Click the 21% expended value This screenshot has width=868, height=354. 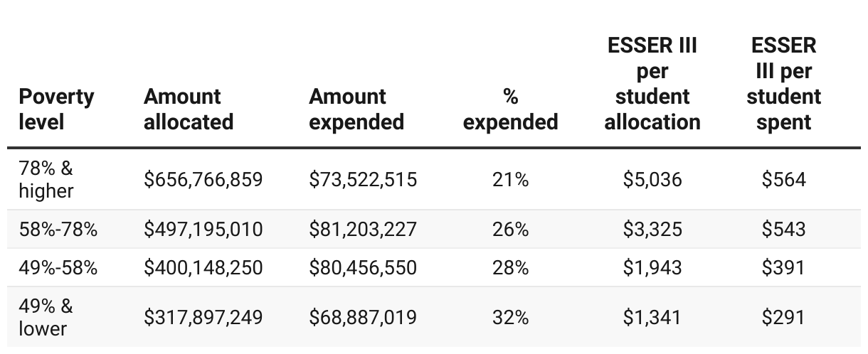click(510, 179)
